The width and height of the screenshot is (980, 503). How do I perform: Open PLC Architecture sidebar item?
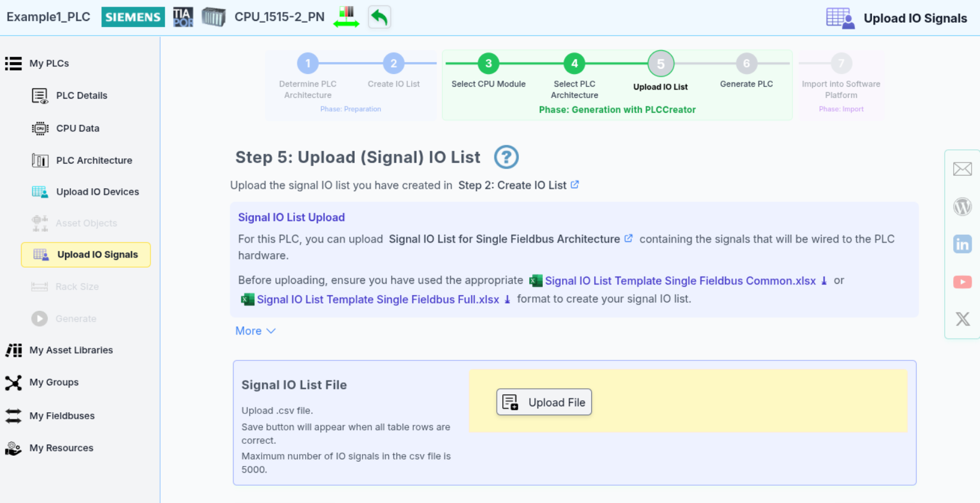coord(94,160)
